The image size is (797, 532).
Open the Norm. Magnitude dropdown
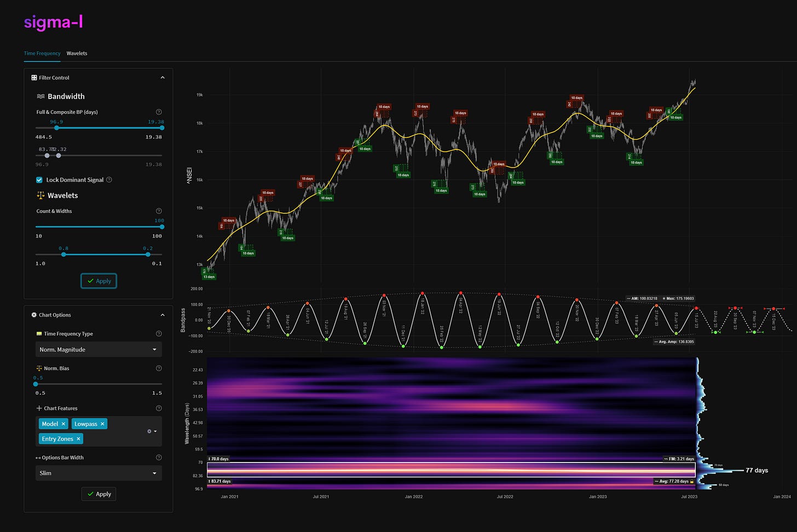click(x=99, y=349)
